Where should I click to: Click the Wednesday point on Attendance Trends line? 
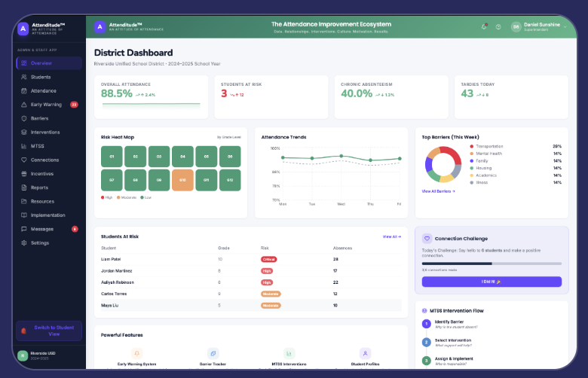tap(341, 156)
